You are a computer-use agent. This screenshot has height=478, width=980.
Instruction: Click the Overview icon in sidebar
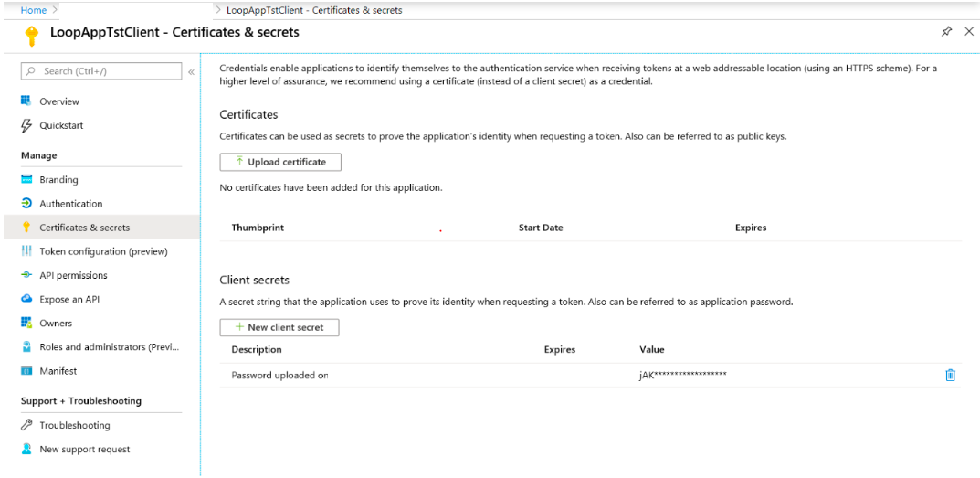pos(26,101)
